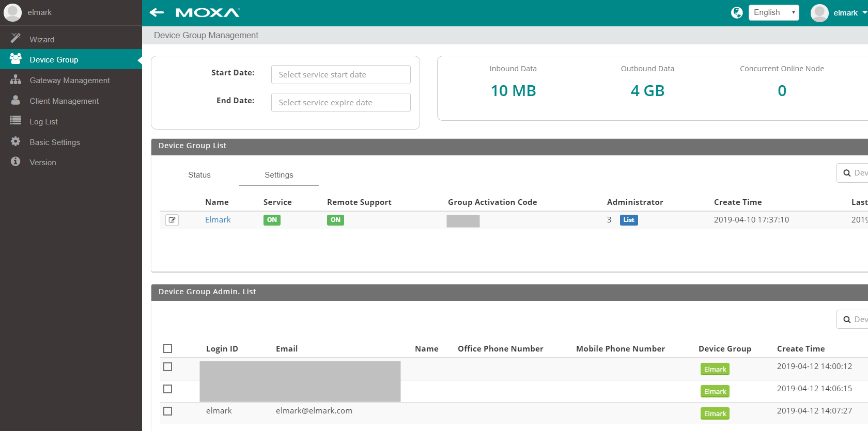
Task: Click the Create Time 2019-04-10 17:37:10 cell
Action: pos(751,220)
